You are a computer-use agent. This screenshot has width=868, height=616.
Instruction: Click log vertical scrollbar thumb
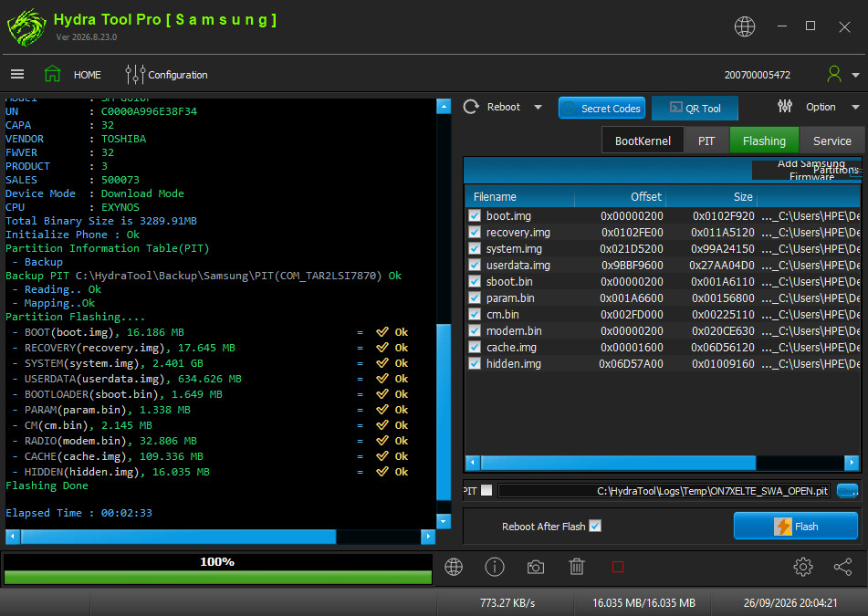tap(444, 412)
